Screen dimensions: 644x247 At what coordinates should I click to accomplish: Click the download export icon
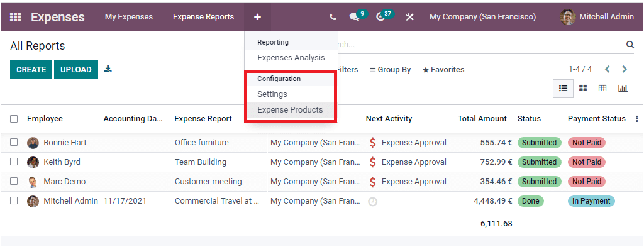point(108,69)
